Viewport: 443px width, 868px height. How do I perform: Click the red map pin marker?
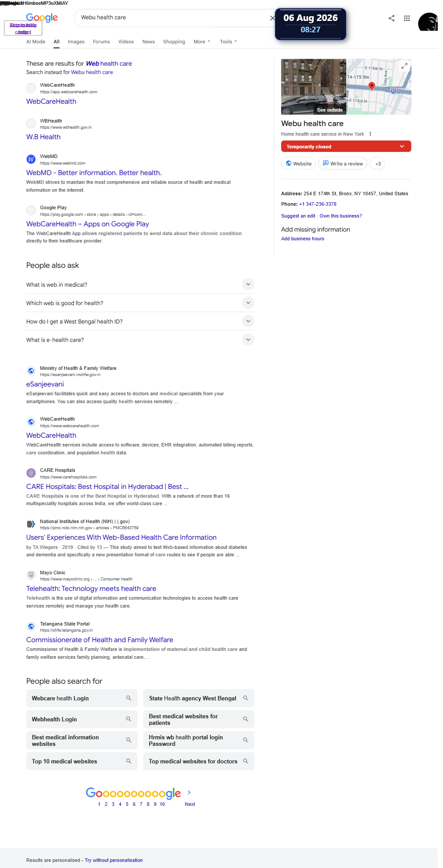[372, 86]
